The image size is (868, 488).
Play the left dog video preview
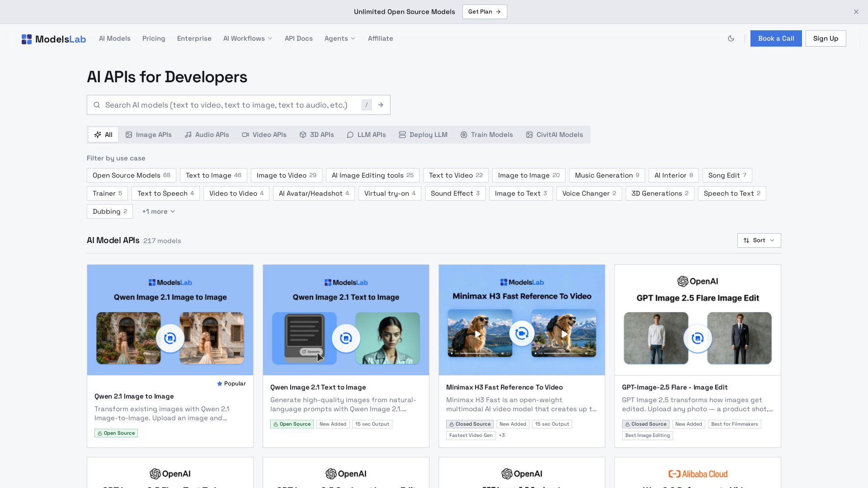click(x=478, y=334)
